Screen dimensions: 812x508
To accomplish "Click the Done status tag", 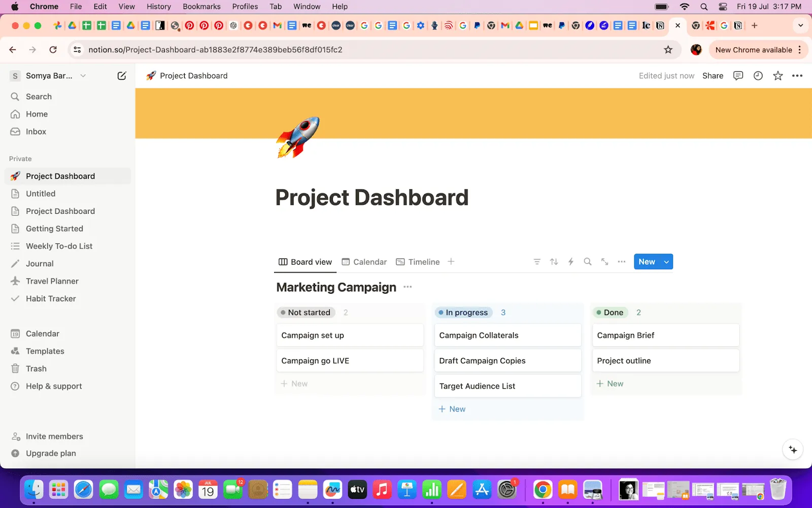I will 610,312.
